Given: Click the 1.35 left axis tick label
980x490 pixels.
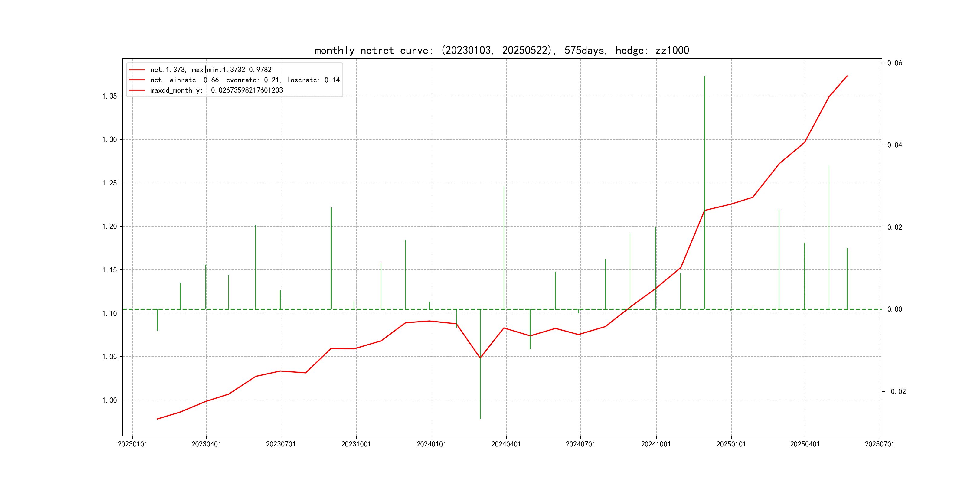Looking at the screenshot, I should pos(109,96).
